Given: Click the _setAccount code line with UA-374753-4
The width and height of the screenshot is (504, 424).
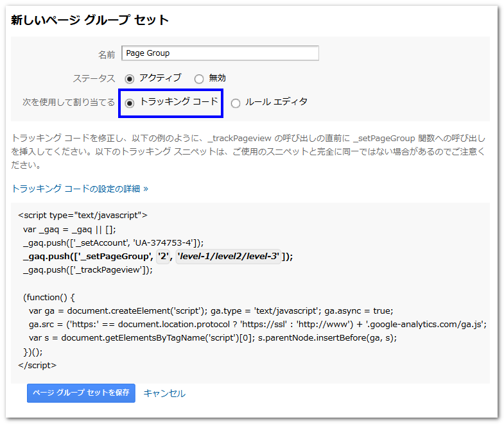Looking at the screenshot, I should [113, 242].
